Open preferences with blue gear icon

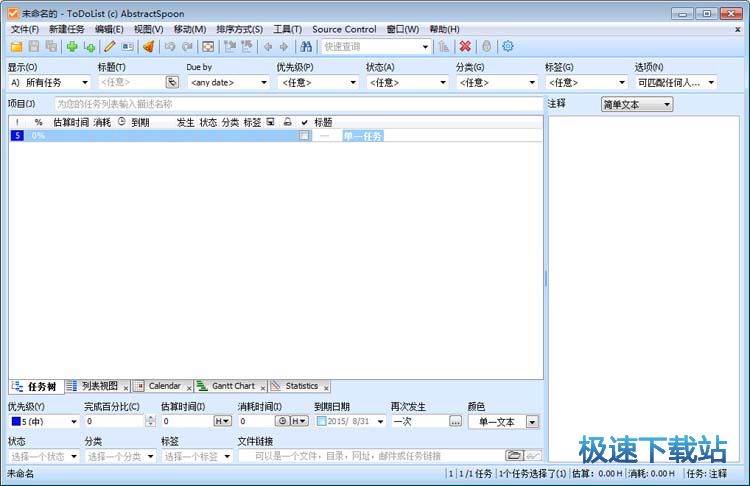pyautogui.click(x=508, y=46)
